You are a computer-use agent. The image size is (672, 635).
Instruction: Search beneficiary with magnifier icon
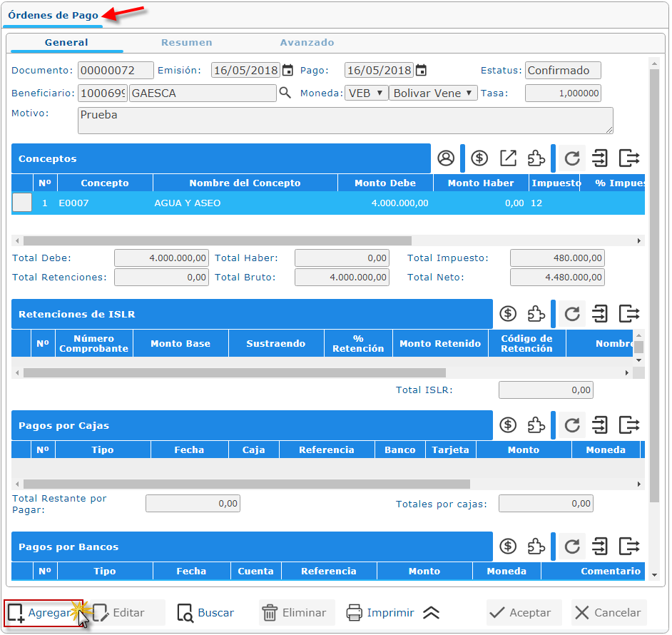pos(285,93)
